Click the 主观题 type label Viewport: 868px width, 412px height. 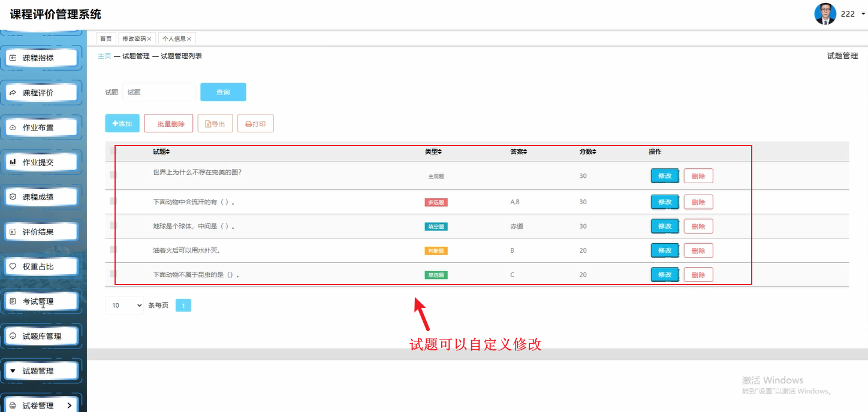[436, 177]
